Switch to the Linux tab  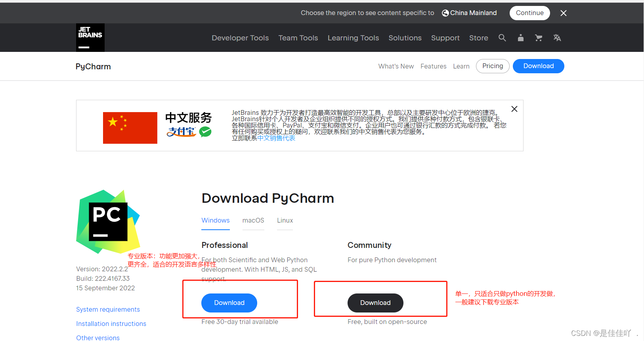pos(285,221)
